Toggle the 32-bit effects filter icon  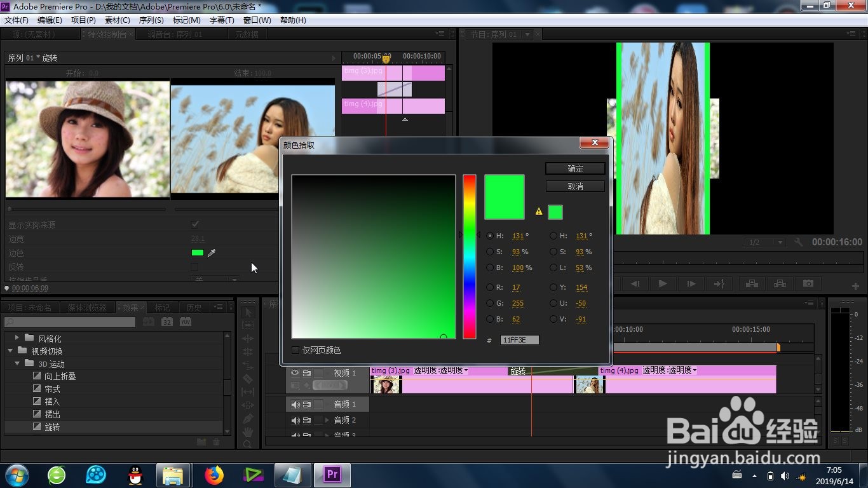pos(166,322)
